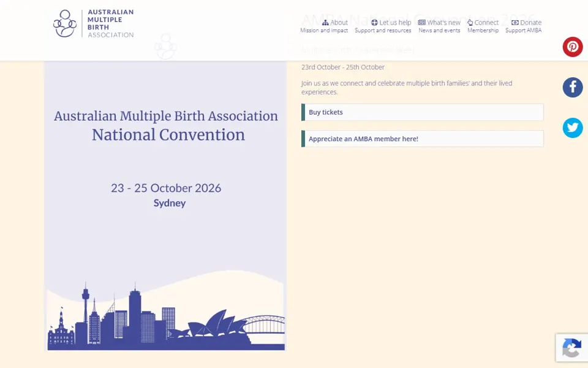This screenshot has width=588, height=368.
Task: Click the Buy tickets link
Action: (422, 112)
